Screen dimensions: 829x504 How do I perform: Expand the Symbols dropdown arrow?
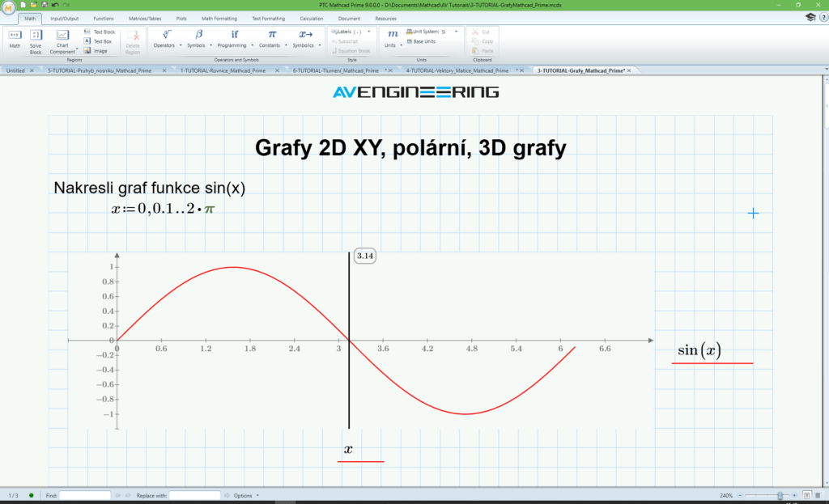(211, 45)
